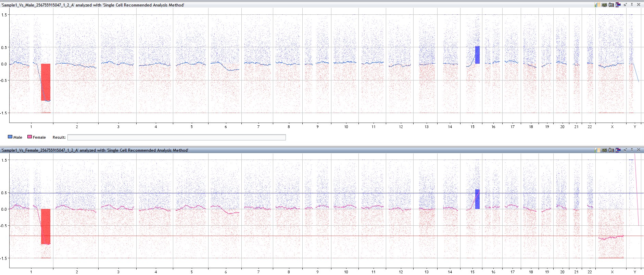644x275 pixels.
Task: Pop out the Sample1_Vs_Male panel
Action: pyautogui.click(x=625, y=5)
